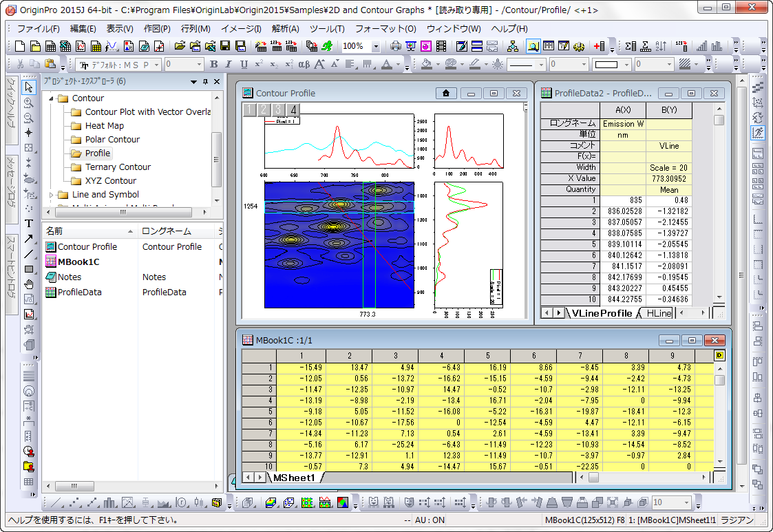This screenshot has height=532, width=773.
Task: Open the font name dropdown
Action: pos(157,65)
